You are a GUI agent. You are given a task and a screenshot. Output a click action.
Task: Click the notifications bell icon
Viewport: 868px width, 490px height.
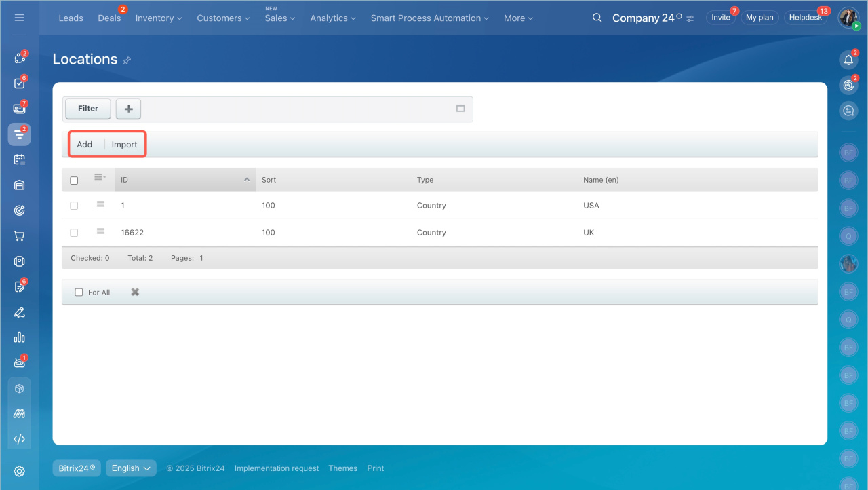click(x=848, y=60)
